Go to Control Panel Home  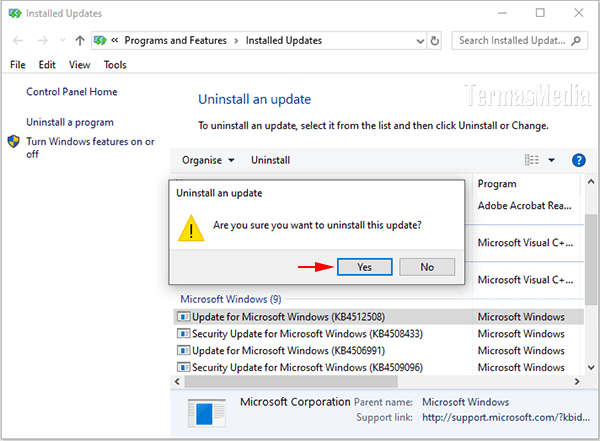(x=72, y=92)
